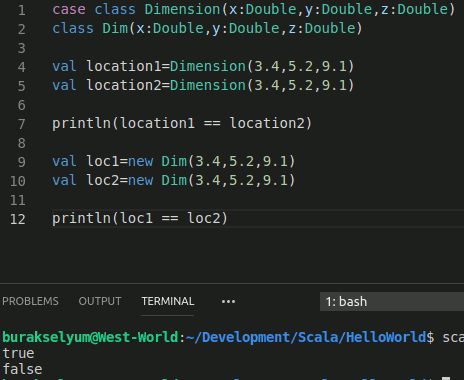Click the 'Dim' class name on line 2

pyautogui.click(x=115, y=28)
